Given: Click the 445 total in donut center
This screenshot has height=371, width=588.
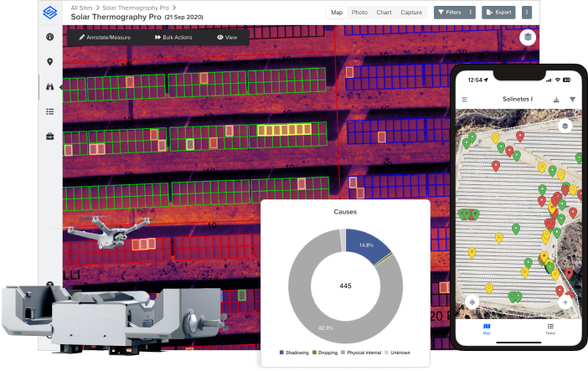Looking at the screenshot, I should click(345, 286).
